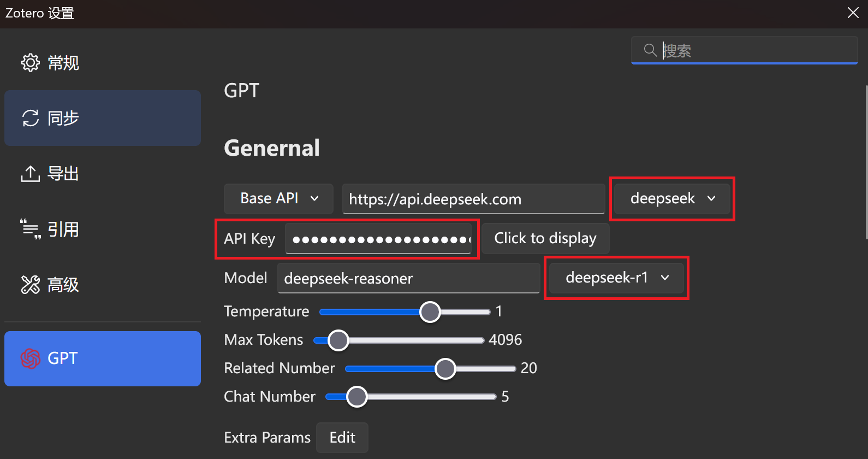The height and width of the screenshot is (459, 868).
Task: Open the deepseek provider dropdown
Action: (671, 198)
